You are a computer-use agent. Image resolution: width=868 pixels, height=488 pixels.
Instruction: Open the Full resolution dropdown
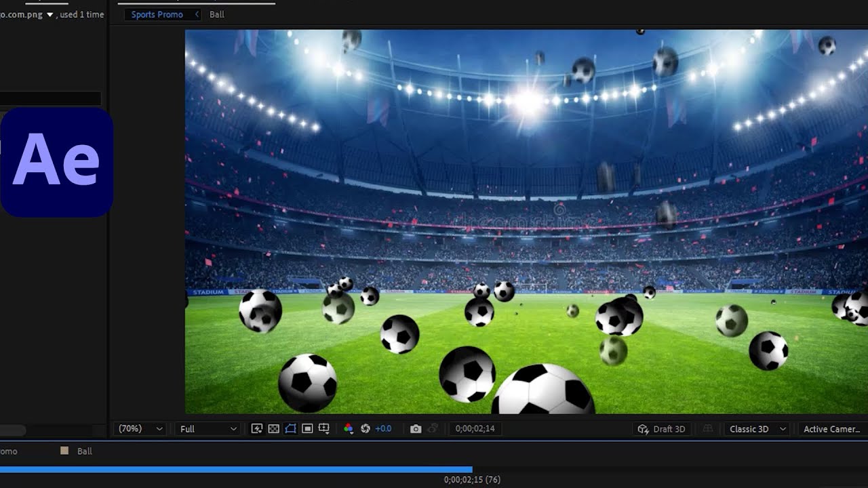click(208, 429)
